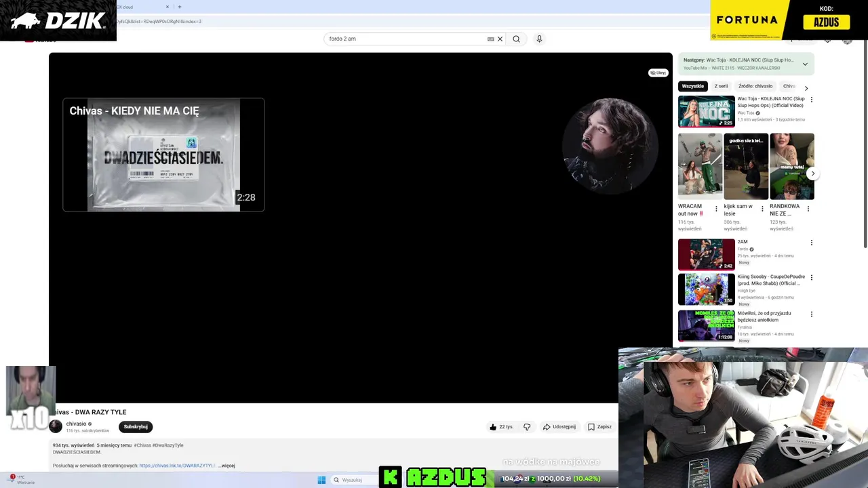Open the 2AM video thumbnail

pyautogui.click(x=706, y=254)
